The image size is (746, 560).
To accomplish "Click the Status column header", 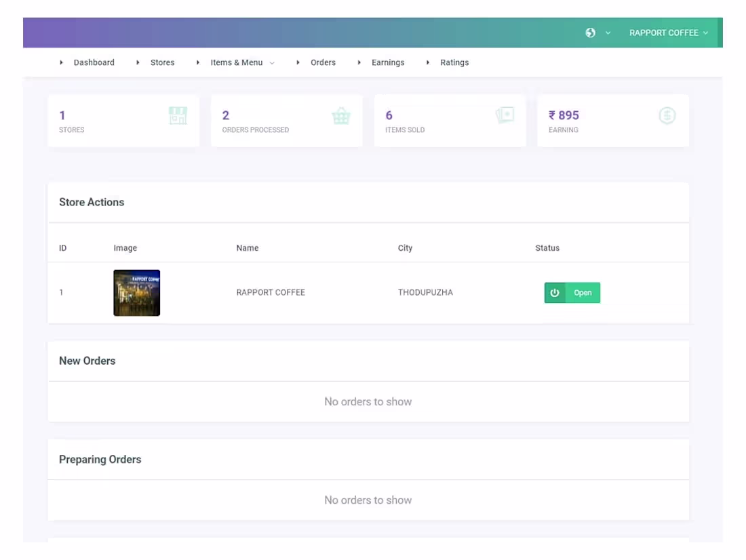I will pyautogui.click(x=547, y=248).
